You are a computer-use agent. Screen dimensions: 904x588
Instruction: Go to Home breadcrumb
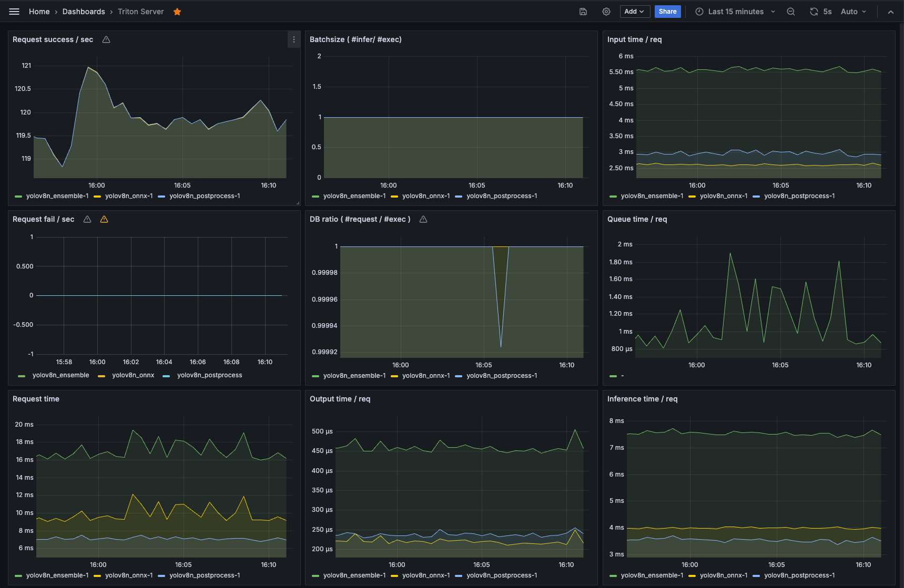pos(39,12)
